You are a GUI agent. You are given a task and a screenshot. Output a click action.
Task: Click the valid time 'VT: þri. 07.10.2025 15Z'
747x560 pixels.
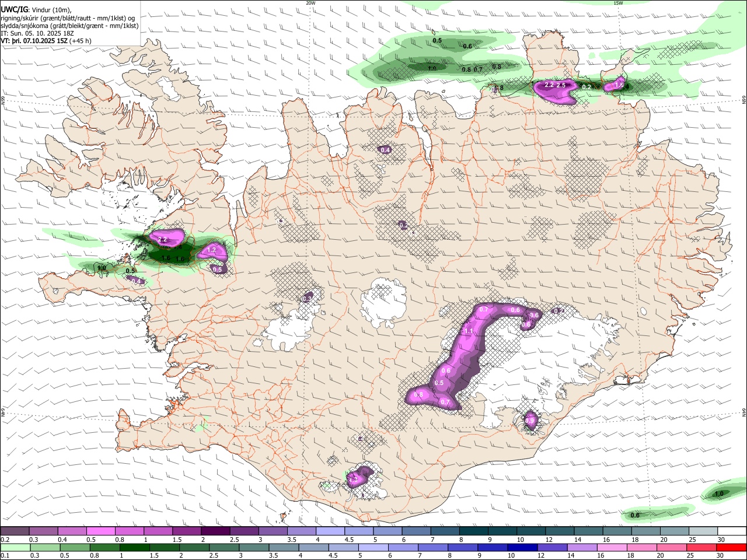[x=34, y=41]
